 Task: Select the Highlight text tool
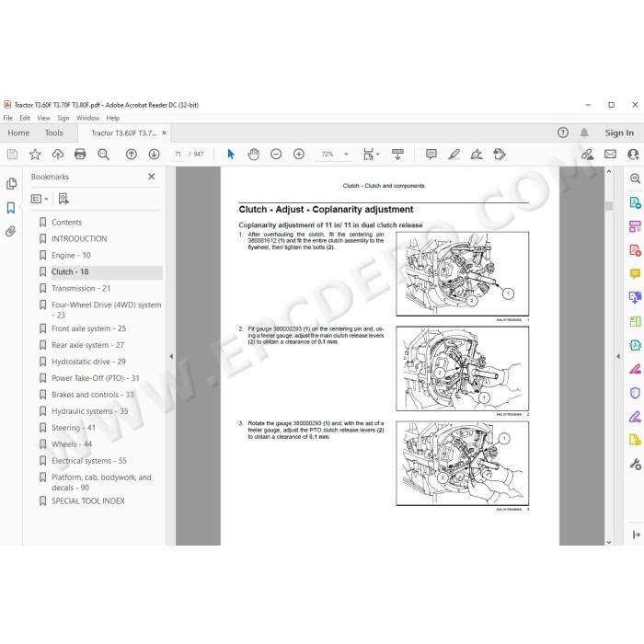(x=454, y=155)
